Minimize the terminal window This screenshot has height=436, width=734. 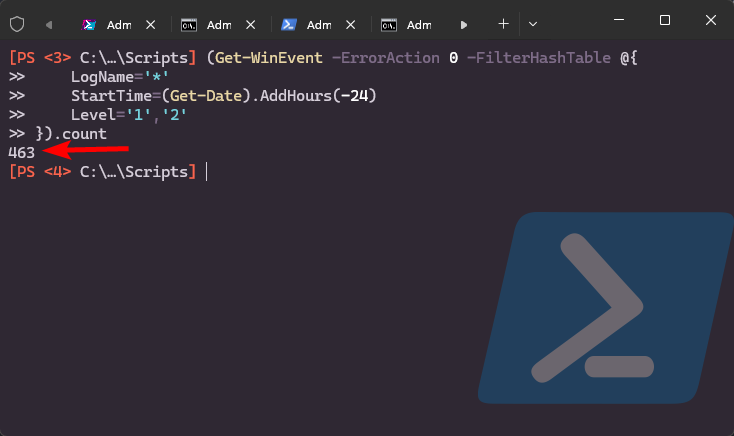click(x=619, y=20)
